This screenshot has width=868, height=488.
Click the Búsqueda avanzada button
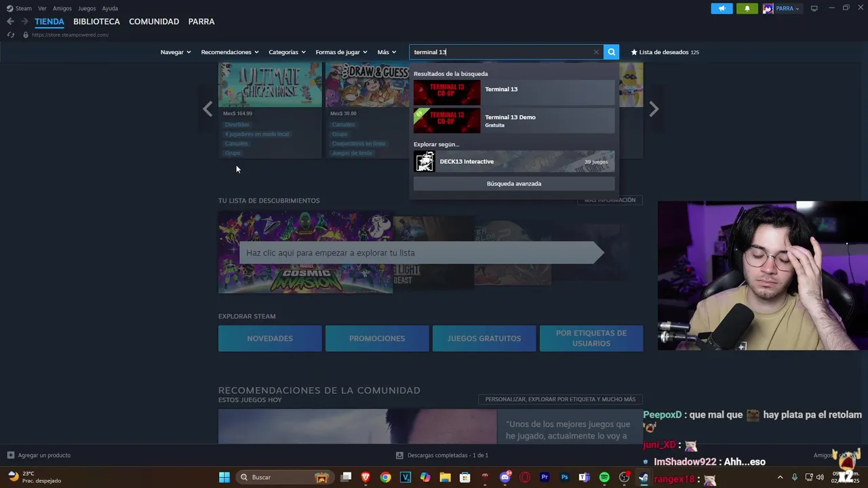click(514, 184)
